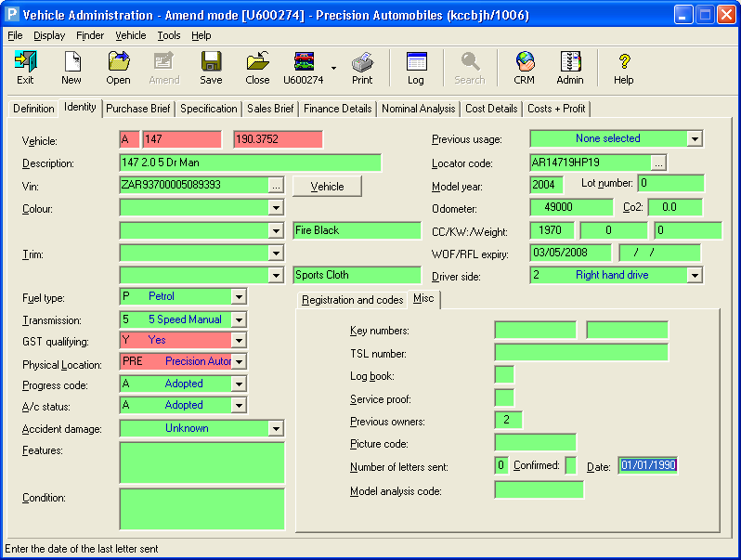Open the Transmission dropdown list
Viewport: 741px width, 560px height.
point(239,319)
